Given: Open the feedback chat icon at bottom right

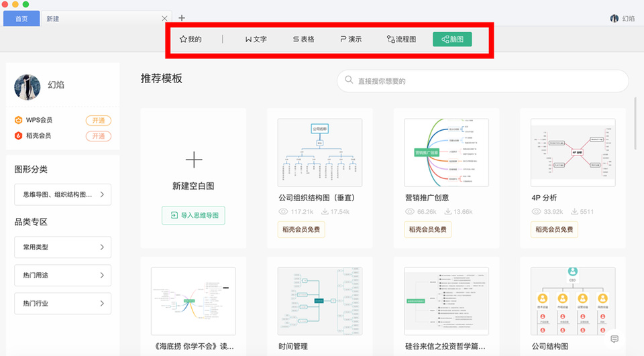Looking at the screenshot, I should click(x=614, y=339).
